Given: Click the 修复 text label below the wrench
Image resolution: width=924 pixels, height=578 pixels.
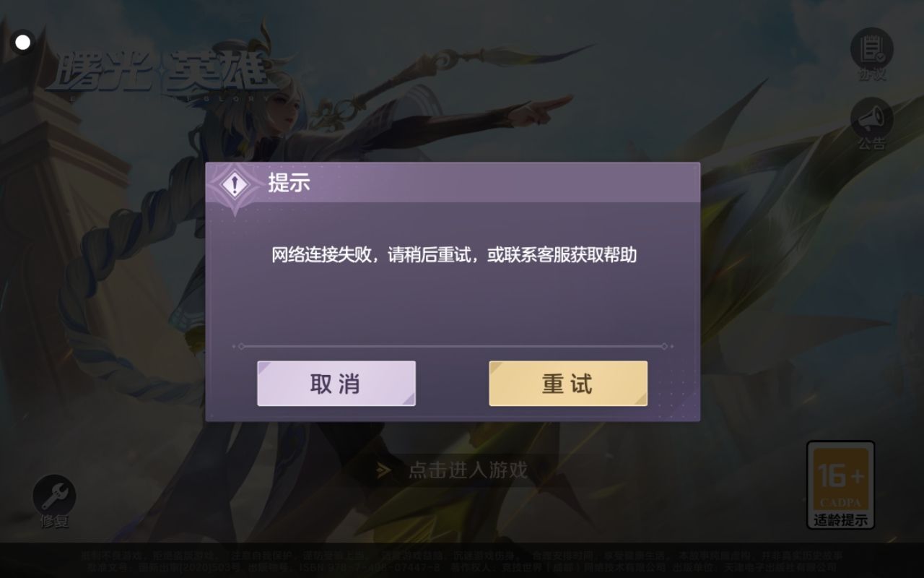Looking at the screenshot, I should [x=54, y=521].
